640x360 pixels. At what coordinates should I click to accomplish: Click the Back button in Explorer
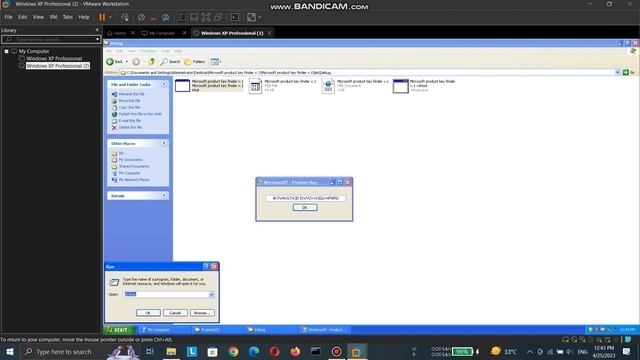coord(114,62)
